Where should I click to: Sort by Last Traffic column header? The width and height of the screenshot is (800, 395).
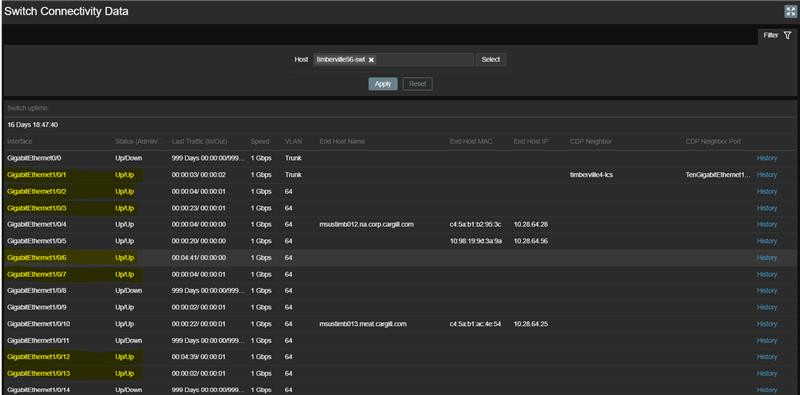[199, 141]
